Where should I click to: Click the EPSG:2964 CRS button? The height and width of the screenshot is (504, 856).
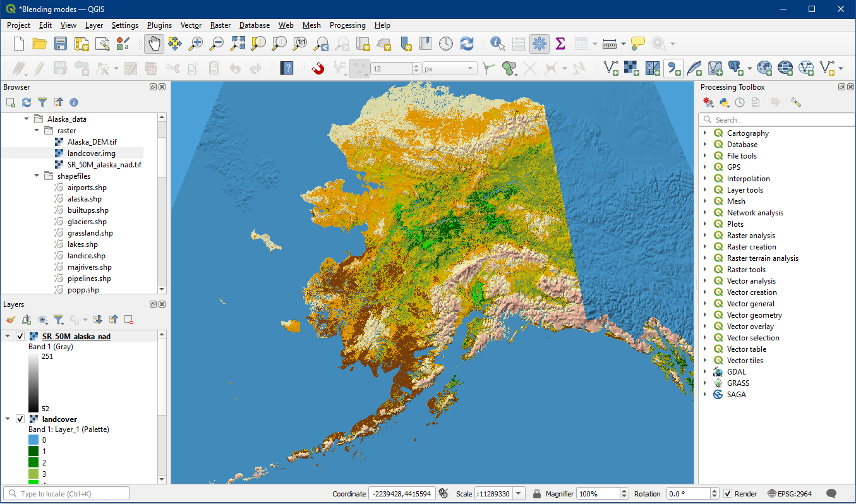tap(790, 494)
